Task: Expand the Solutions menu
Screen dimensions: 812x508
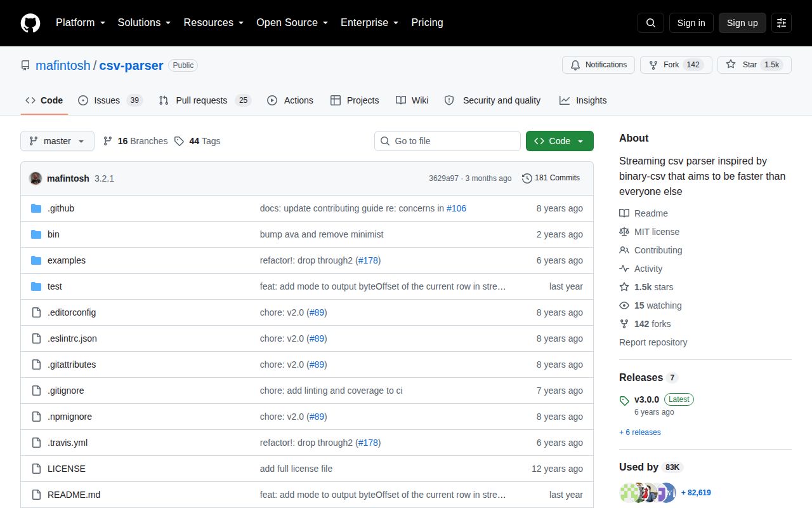Action: (144, 23)
